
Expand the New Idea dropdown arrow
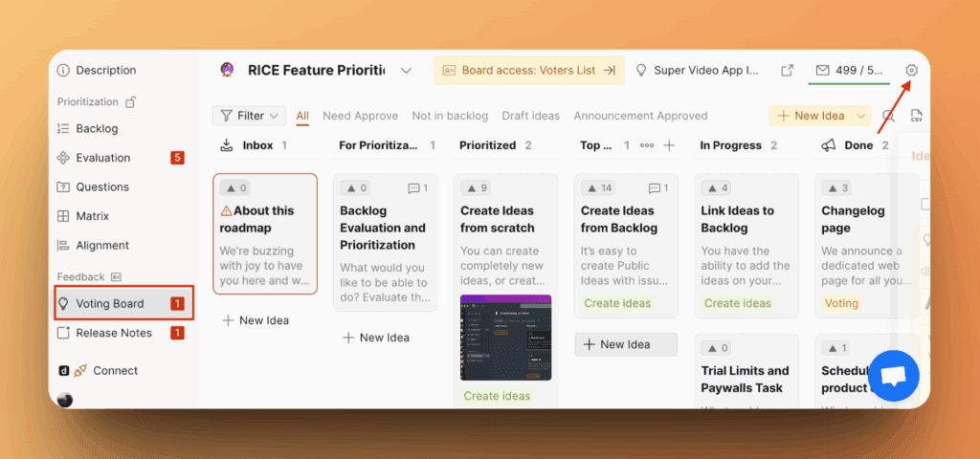[860, 116]
